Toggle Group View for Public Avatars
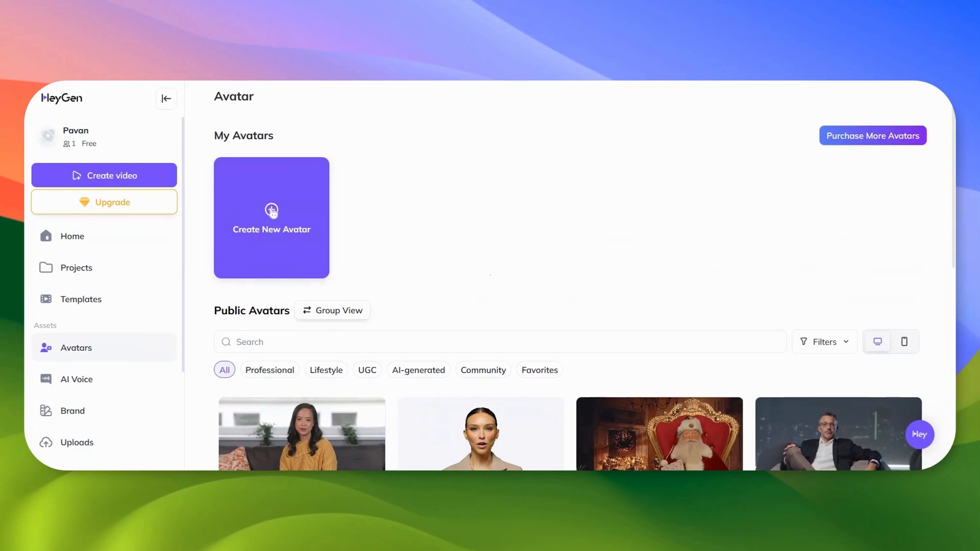Image resolution: width=980 pixels, height=551 pixels. pyautogui.click(x=332, y=310)
